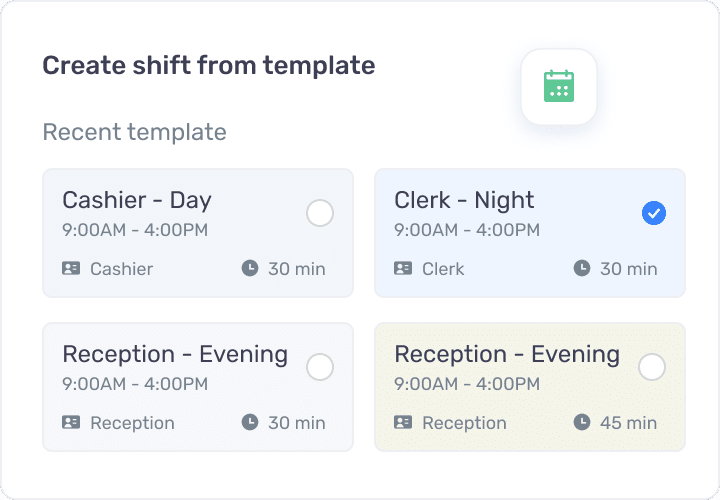Viewport: 720px width, 500px height.
Task: Click the clock icon next to 45 min
Action: pyautogui.click(x=582, y=422)
